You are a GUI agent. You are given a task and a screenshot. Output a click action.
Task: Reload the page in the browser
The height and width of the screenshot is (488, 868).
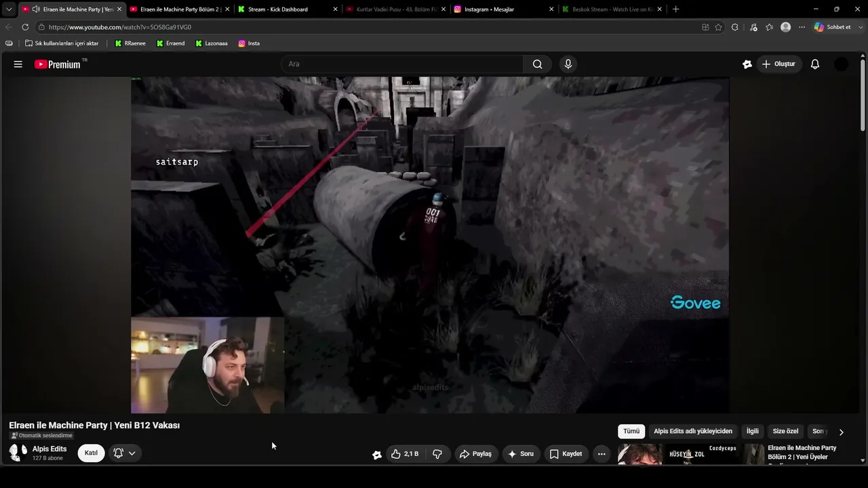point(25,27)
